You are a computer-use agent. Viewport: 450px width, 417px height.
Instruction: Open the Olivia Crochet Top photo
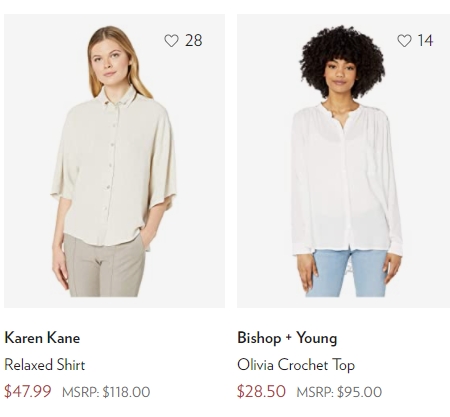(343, 161)
